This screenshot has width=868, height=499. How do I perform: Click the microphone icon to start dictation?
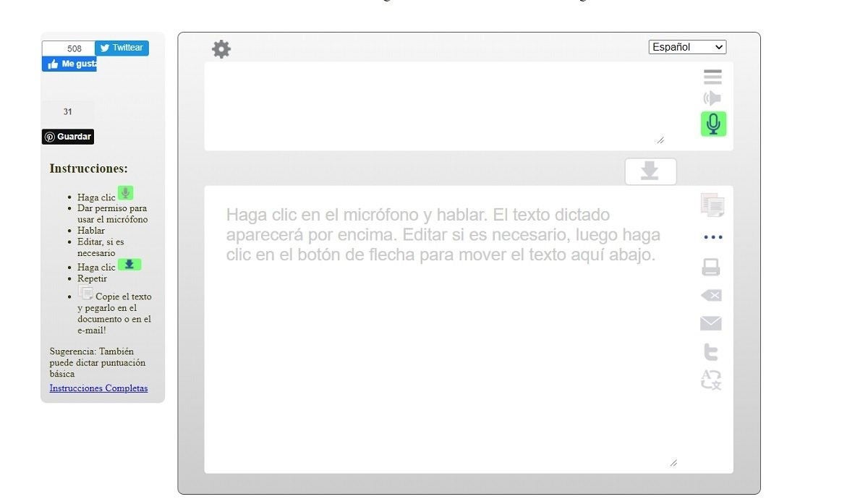[x=712, y=123]
